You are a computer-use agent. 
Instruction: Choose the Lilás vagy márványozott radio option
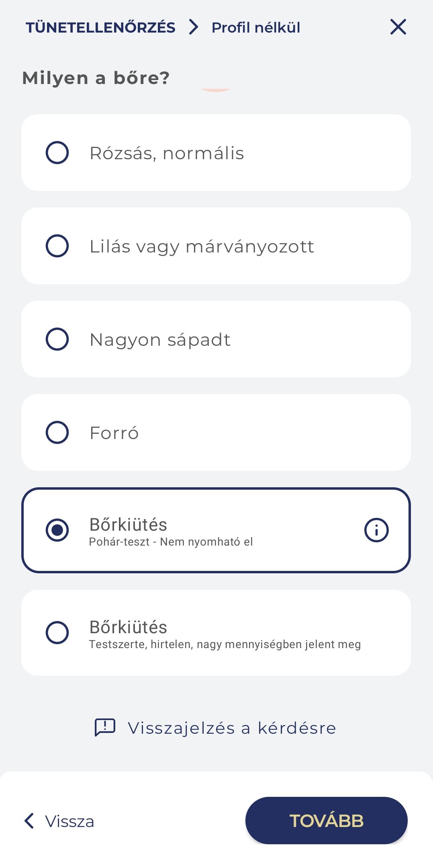pyautogui.click(x=57, y=246)
